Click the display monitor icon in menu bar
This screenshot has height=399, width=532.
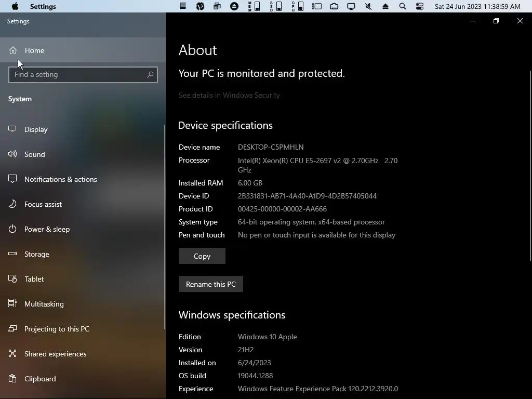click(351, 6)
